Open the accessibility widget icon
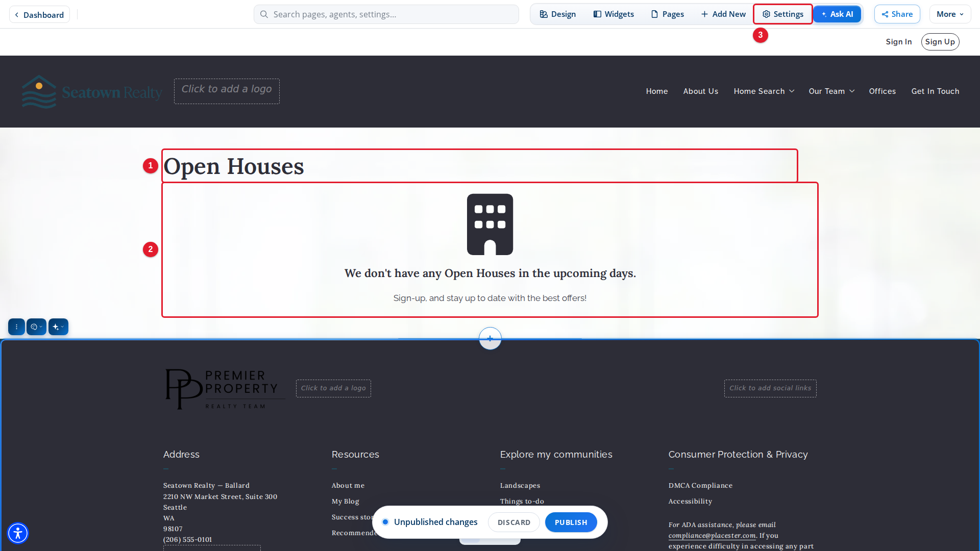The width and height of the screenshot is (980, 551). [18, 533]
